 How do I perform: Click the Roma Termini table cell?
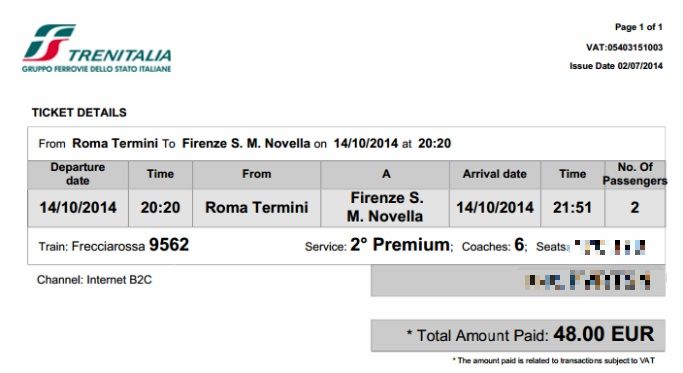[x=257, y=208]
